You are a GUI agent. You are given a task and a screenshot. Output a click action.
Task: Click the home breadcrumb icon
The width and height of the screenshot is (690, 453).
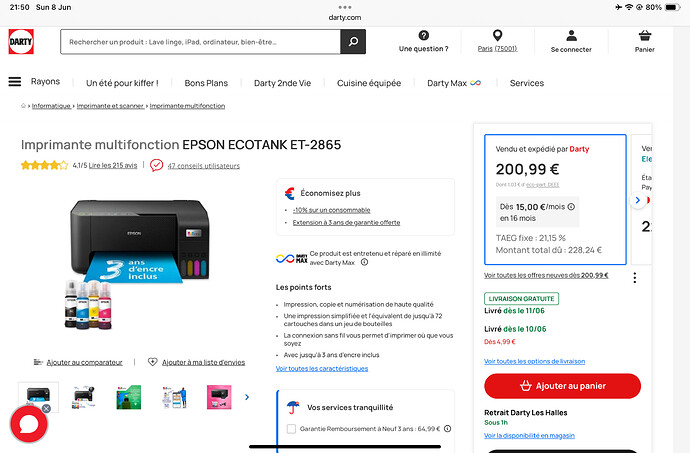coord(23,106)
